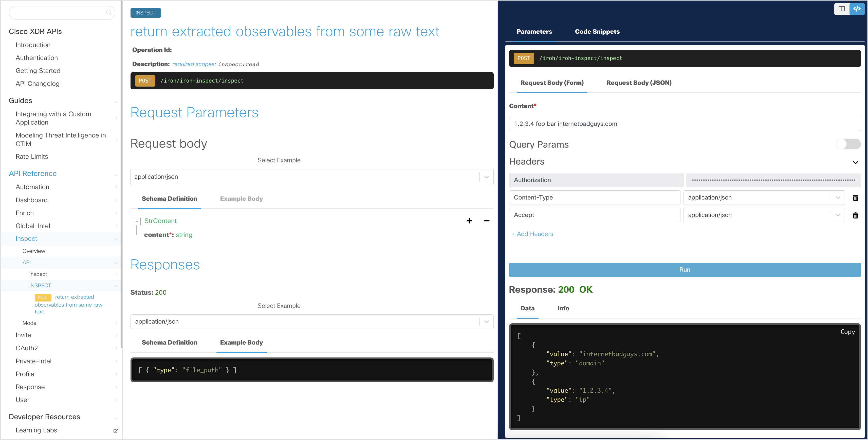This screenshot has height=440, width=868.
Task: Delete the Content-Type header row
Action: pos(855,198)
